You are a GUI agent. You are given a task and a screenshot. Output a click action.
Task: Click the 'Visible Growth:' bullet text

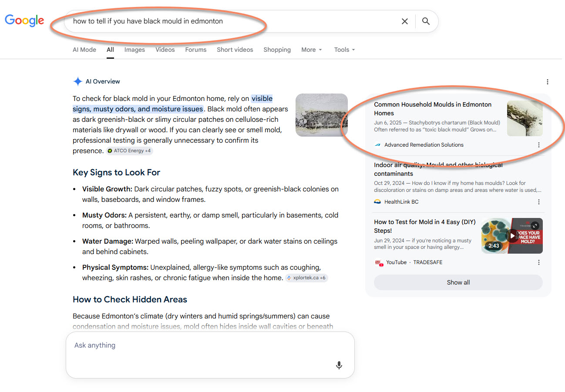click(107, 189)
